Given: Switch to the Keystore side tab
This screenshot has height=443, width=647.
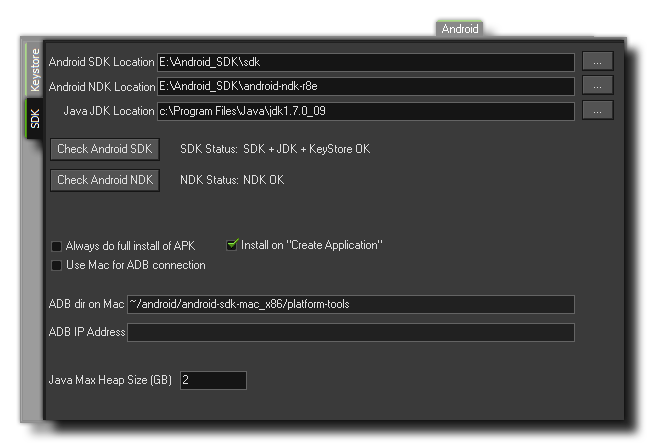Looking at the screenshot, I should click(x=35, y=69).
